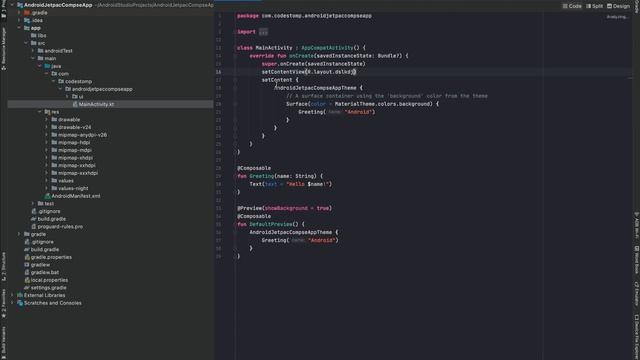Click the values-night folder icon
640x360 pixels.
pos(54,188)
